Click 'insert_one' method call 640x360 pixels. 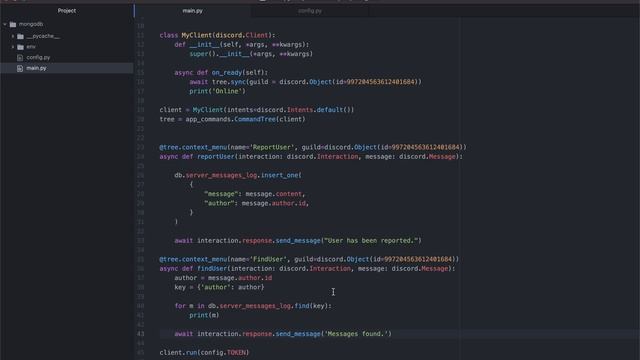click(x=280, y=175)
